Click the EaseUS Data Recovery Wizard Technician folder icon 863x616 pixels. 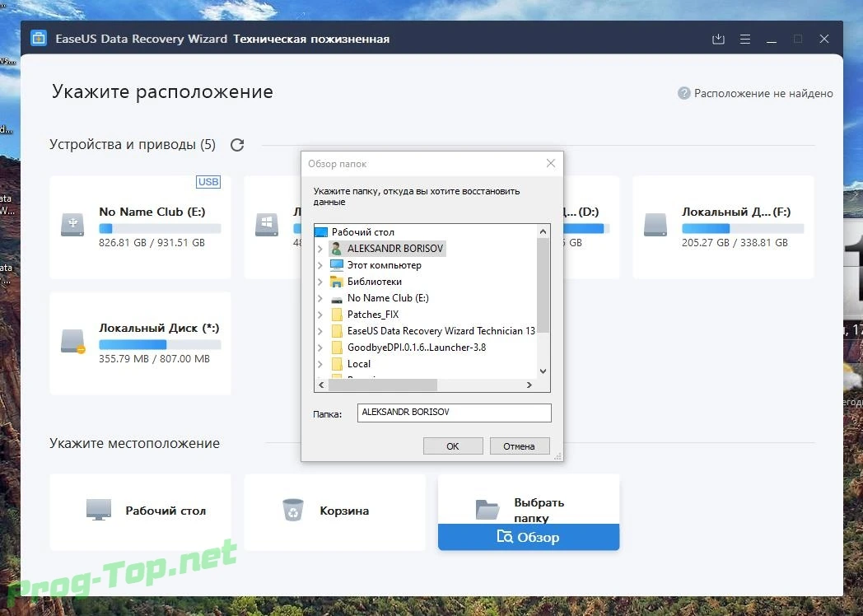click(x=337, y=331)
